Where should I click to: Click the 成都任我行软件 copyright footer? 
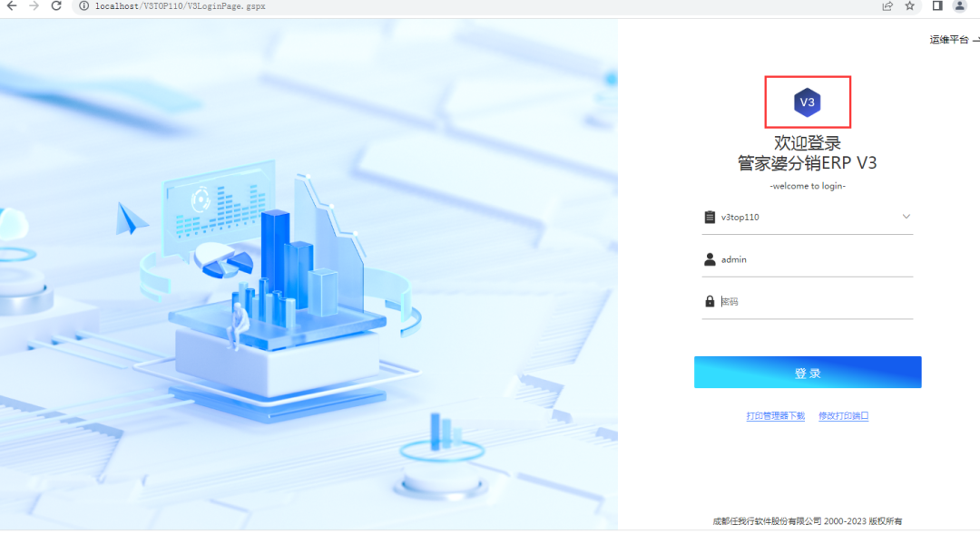tap(808, 521)
